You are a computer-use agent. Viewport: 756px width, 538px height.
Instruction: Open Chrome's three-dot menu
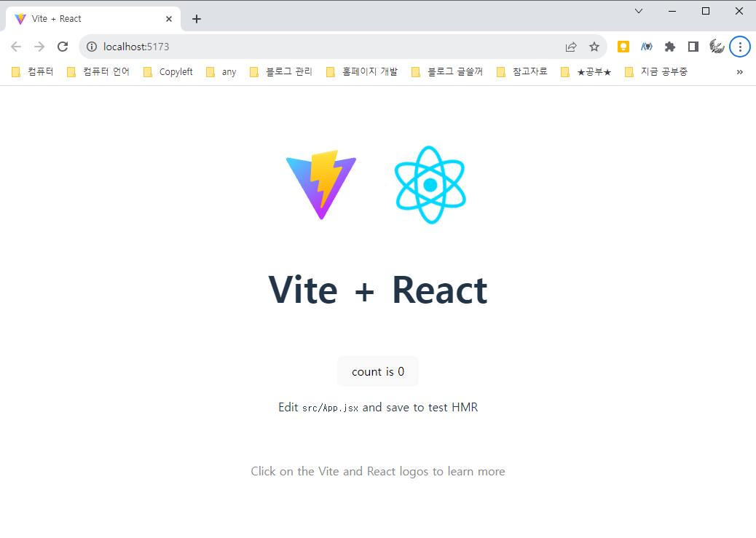(x=740, y=47)
